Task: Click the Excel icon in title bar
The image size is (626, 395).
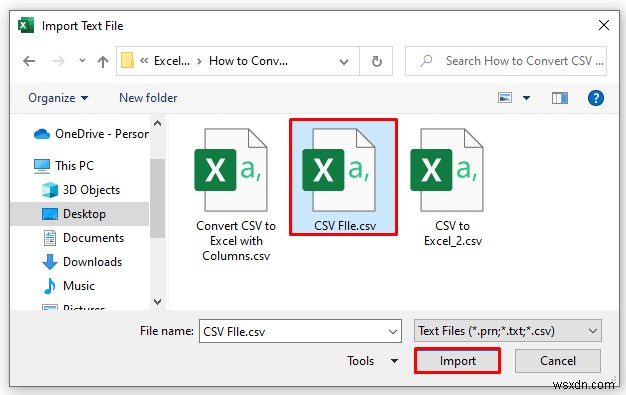Action: pos(26,26)
